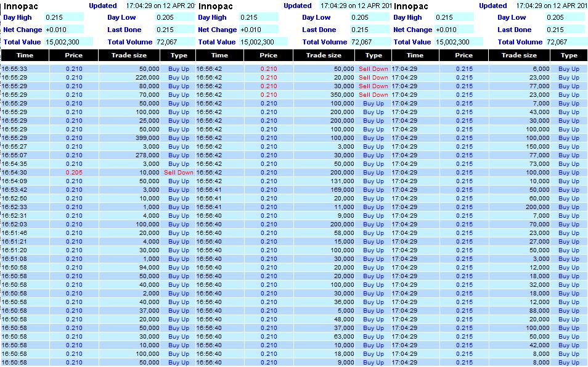Click the Type column header in left panel
Image resolution: width=588 pixels, height=367 pixels.
(x=179, y=56)
